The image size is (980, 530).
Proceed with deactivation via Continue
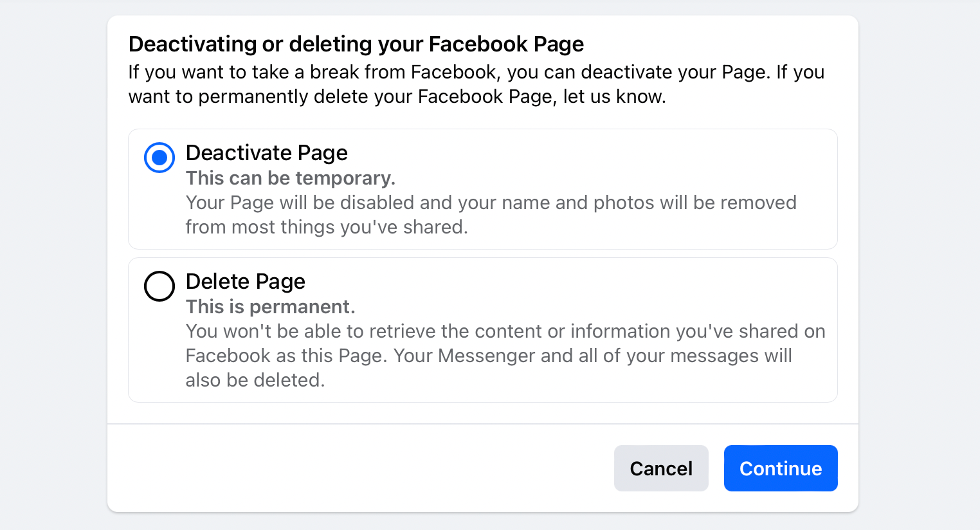point(780,468)
